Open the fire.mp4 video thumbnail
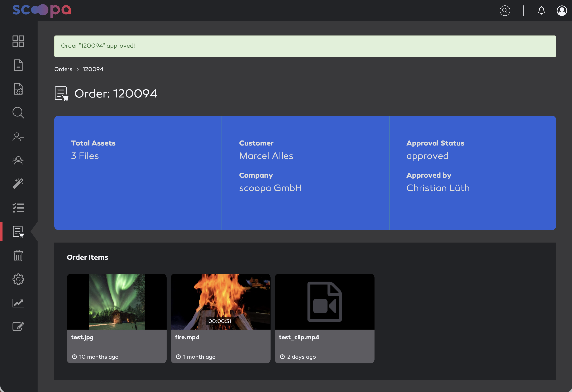Screen dimensions: 572x392 coord(220,301)
